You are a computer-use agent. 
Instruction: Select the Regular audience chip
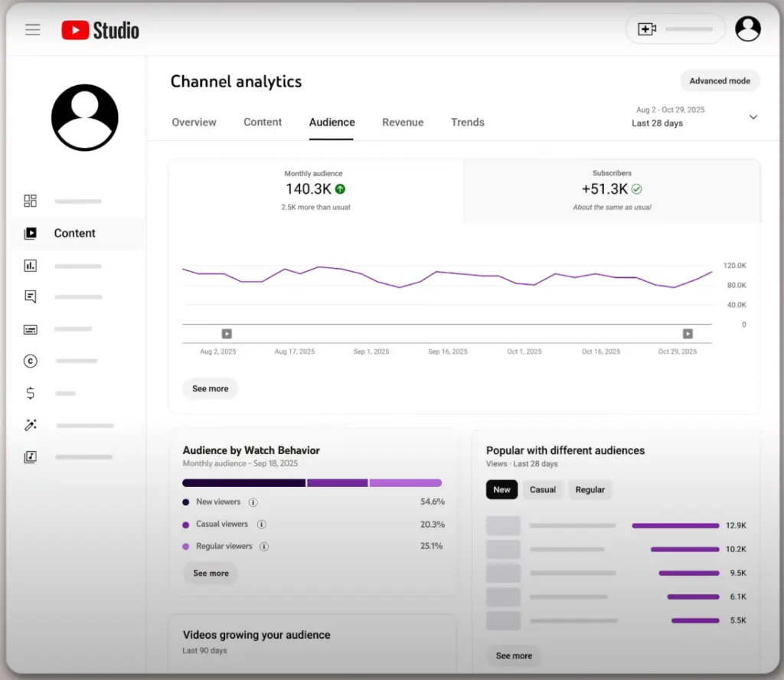(x=590, y=489)
